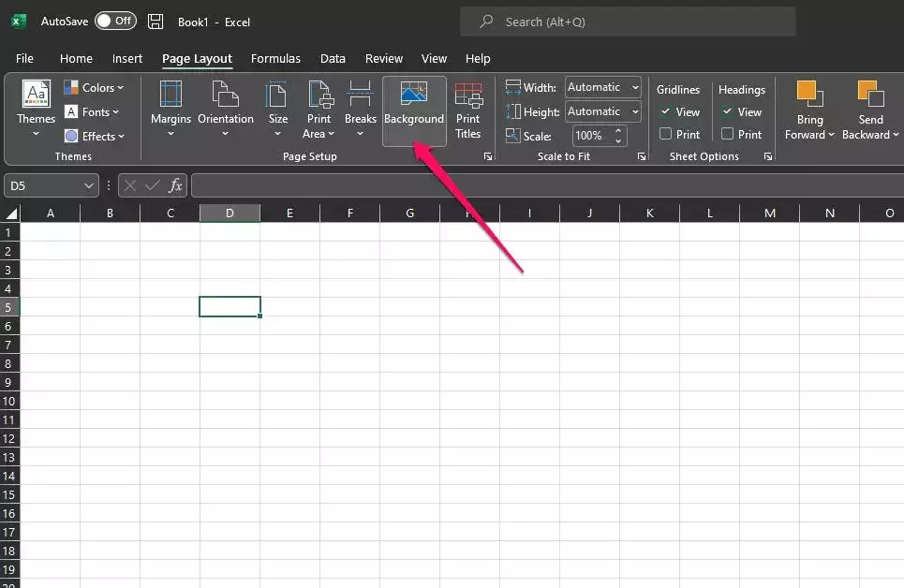The image size is (904, 588).
Task: Select column N header
Action: (x=830, y=213)
